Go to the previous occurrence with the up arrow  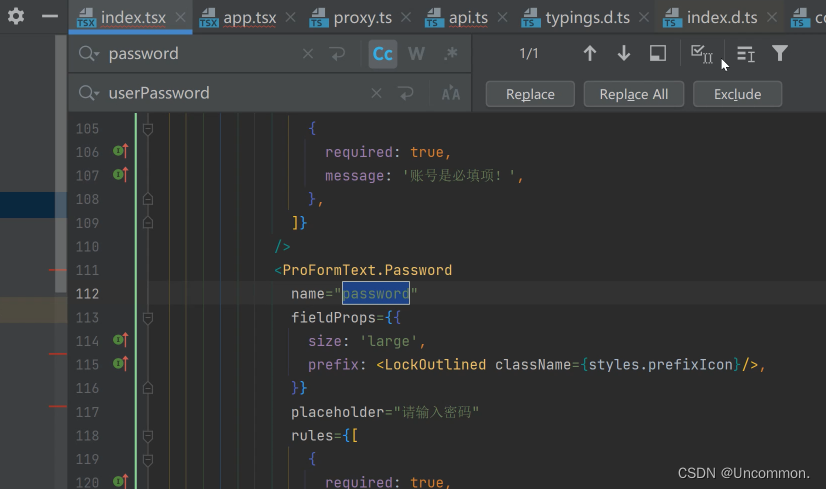click(x=590, y=53)
